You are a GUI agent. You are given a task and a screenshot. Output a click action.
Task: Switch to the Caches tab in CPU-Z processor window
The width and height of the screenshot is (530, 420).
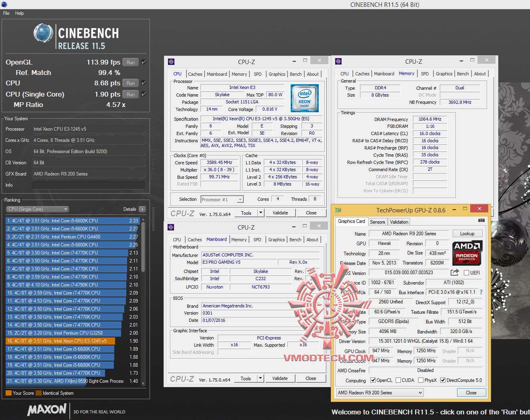pos(195,74)
